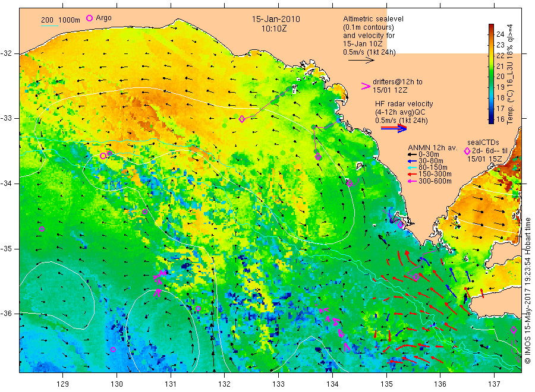The height and width of the screenshot is (392, 535).
Task: Click the 'Altimetric sealevel' text
Action: click(373, 19)
